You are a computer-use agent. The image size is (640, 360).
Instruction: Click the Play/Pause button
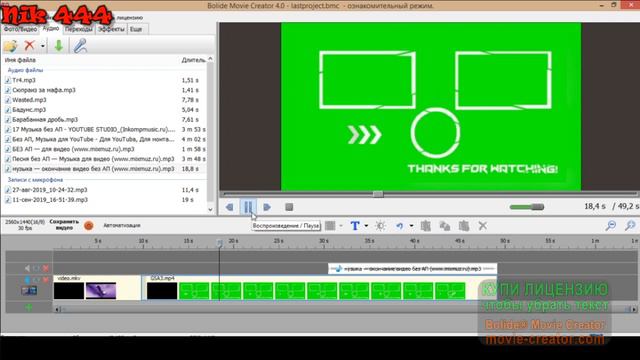(x=248, y=207)
